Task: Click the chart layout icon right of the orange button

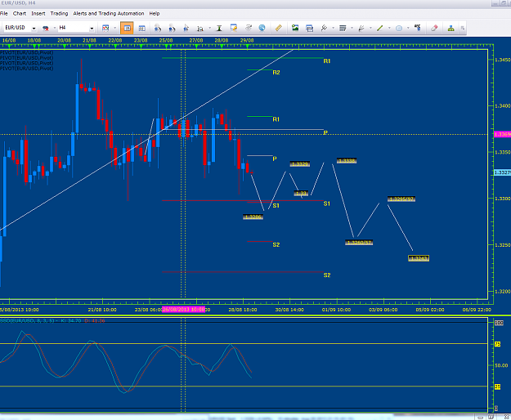Action: click(141, 29)
